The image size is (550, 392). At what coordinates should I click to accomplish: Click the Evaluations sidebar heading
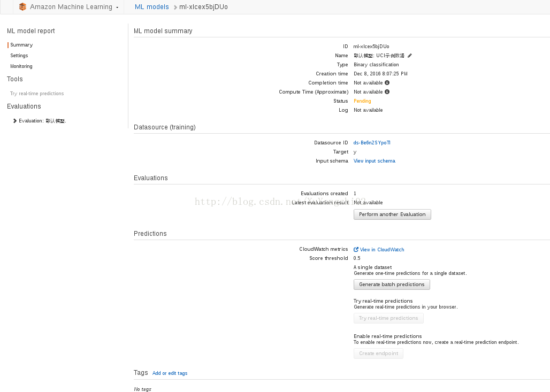[24, 106]
